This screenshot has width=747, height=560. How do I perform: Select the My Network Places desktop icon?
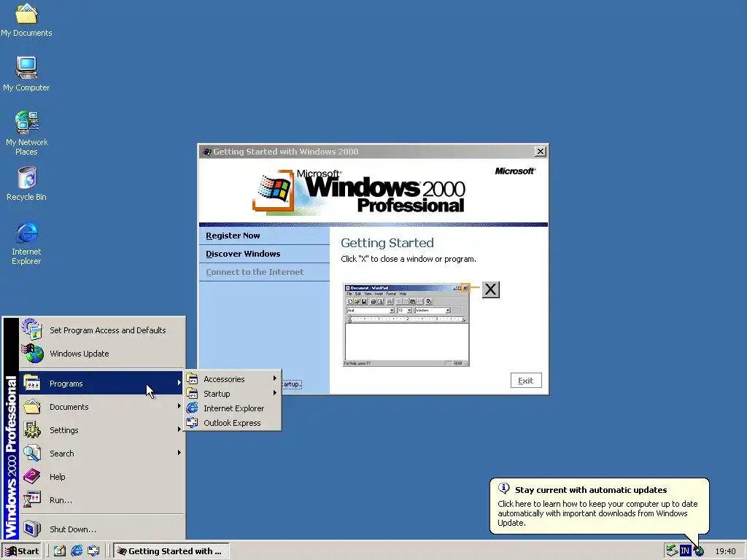tap(27, 133)
